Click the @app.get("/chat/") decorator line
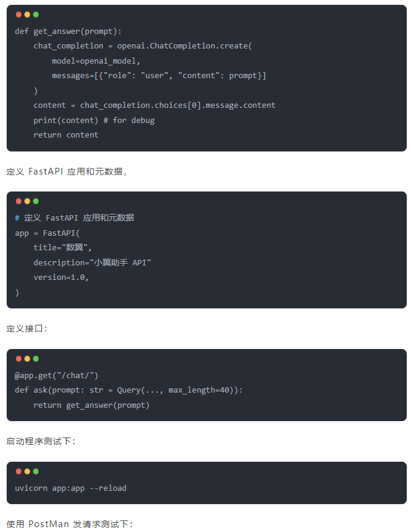 [56, 376]
